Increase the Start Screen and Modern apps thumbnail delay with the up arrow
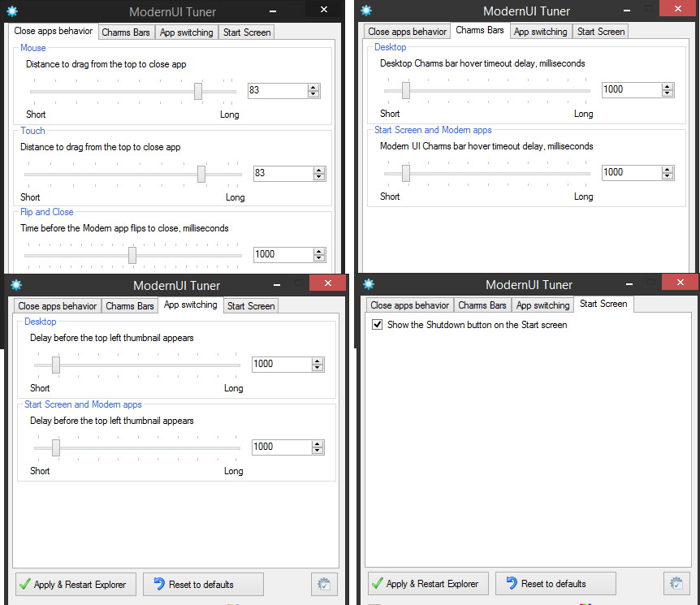Viewport: 700px width, 605px height. click(x=318, y=444)
